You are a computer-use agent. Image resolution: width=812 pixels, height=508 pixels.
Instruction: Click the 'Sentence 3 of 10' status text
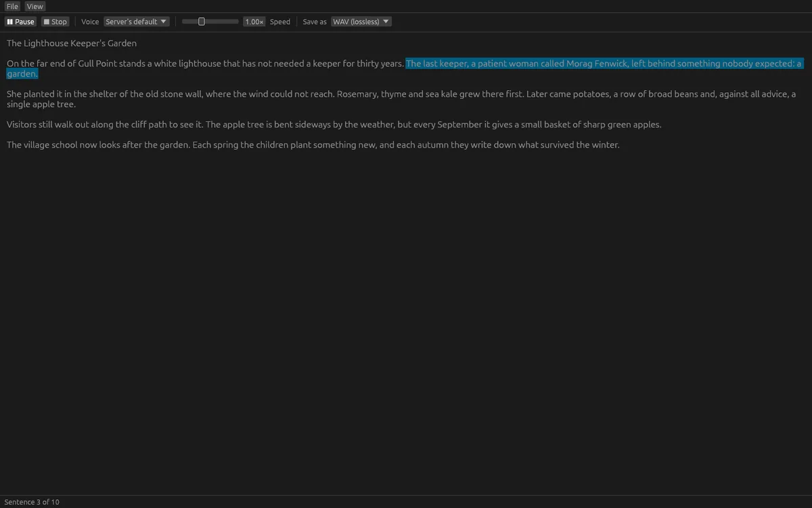[32, 502]
